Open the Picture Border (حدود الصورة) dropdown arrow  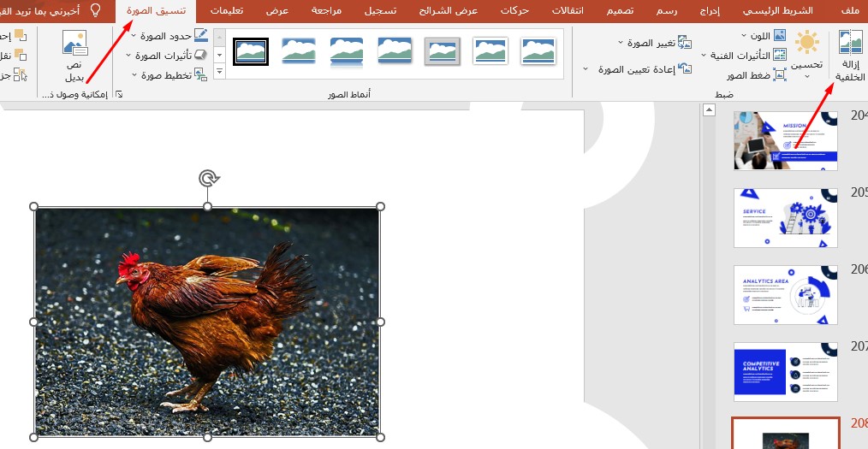coord(134,36)
